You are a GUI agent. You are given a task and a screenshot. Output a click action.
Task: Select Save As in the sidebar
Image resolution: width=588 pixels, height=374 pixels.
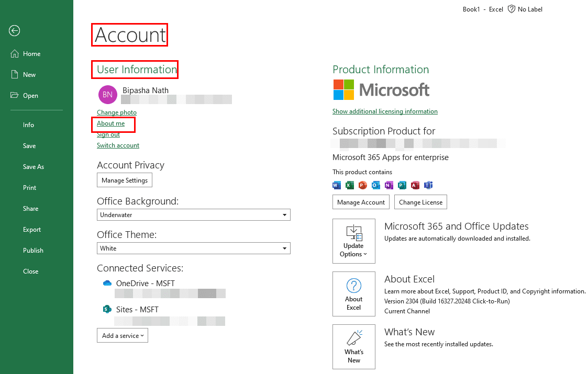coord(34,167)
